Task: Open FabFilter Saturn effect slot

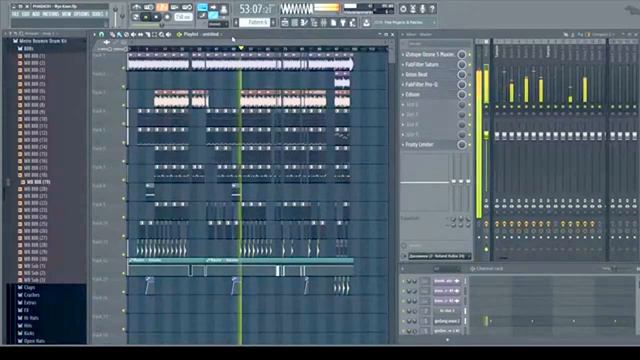Action: pyautogui.click(x=422, y=64)
